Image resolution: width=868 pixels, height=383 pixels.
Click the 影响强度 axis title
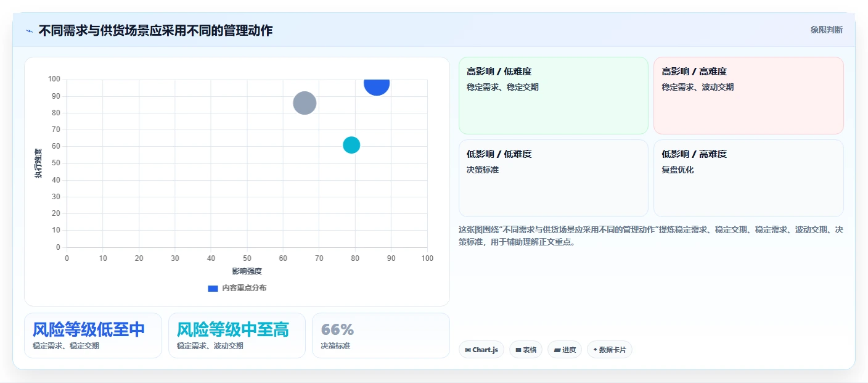[x=247, y=271]
